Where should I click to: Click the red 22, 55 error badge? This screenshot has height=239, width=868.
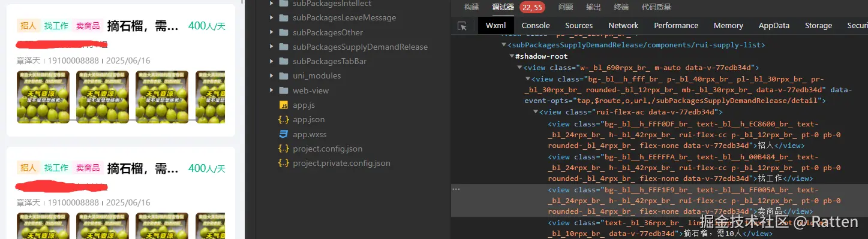point(532,7)
